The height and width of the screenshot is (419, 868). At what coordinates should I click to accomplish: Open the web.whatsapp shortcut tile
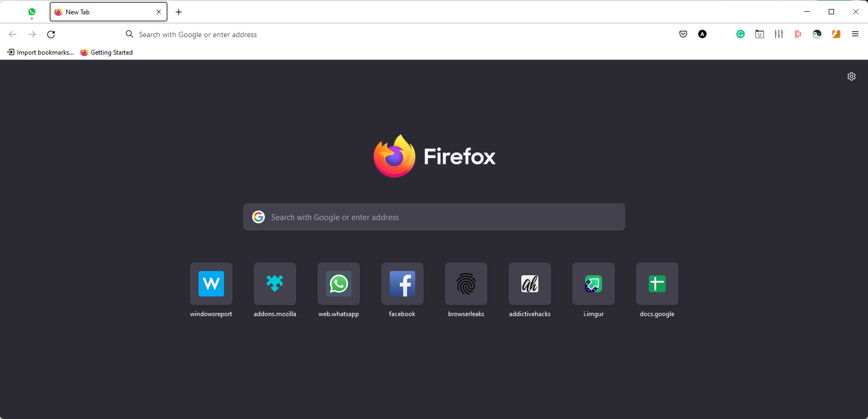click(339, 284)
